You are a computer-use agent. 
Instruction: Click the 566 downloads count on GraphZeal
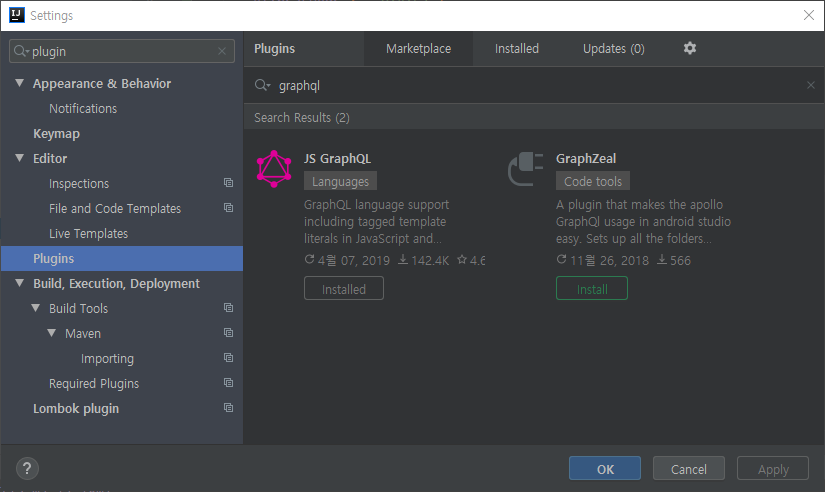674,260
